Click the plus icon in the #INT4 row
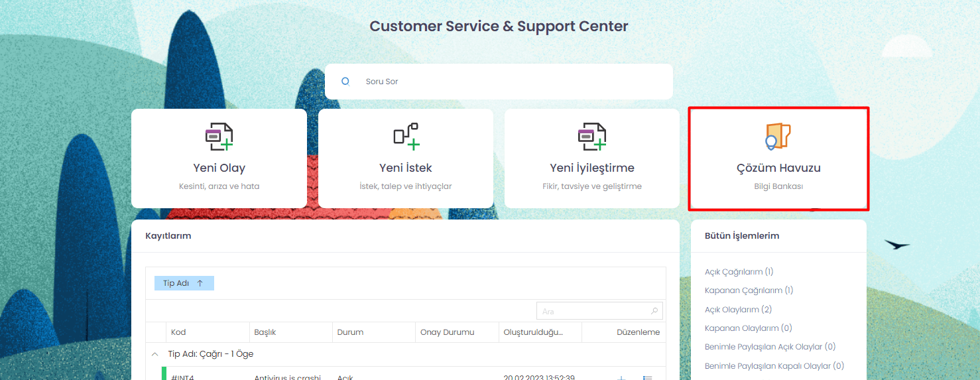Image resolution: width=980 pixels, height=380 pixels. (621, 377)
